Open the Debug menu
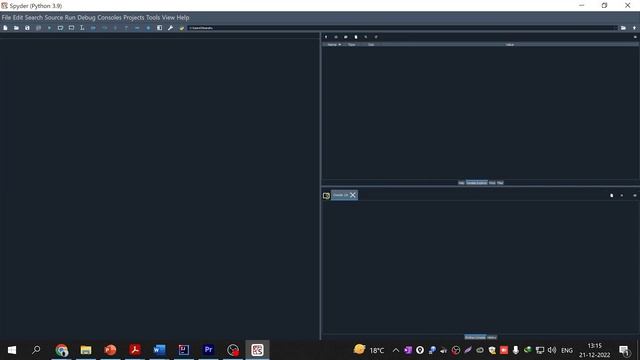 point(86,18)
